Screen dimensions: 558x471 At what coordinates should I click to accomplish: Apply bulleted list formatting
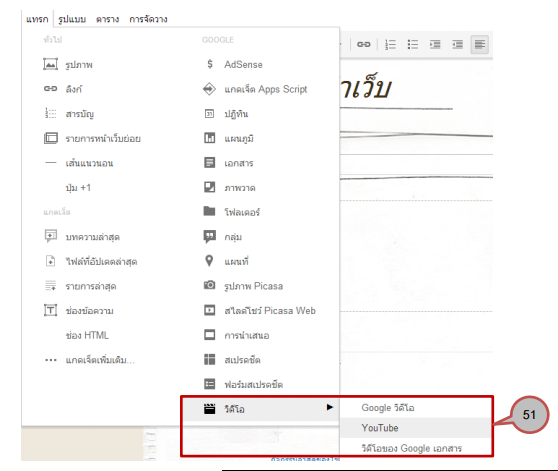point(412,44)
